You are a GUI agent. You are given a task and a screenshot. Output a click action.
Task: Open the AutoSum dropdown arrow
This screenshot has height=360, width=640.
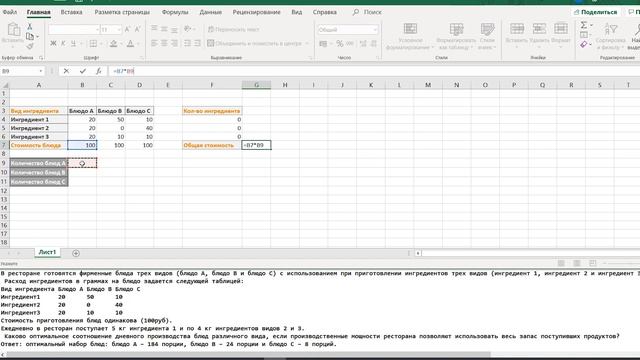[x=591, y=25]
